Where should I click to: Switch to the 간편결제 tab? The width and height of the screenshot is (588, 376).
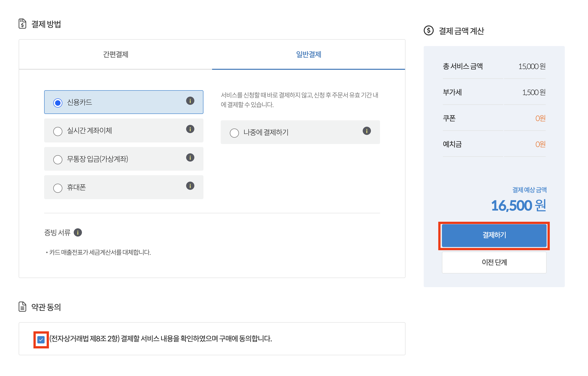(x=116, y=54)
